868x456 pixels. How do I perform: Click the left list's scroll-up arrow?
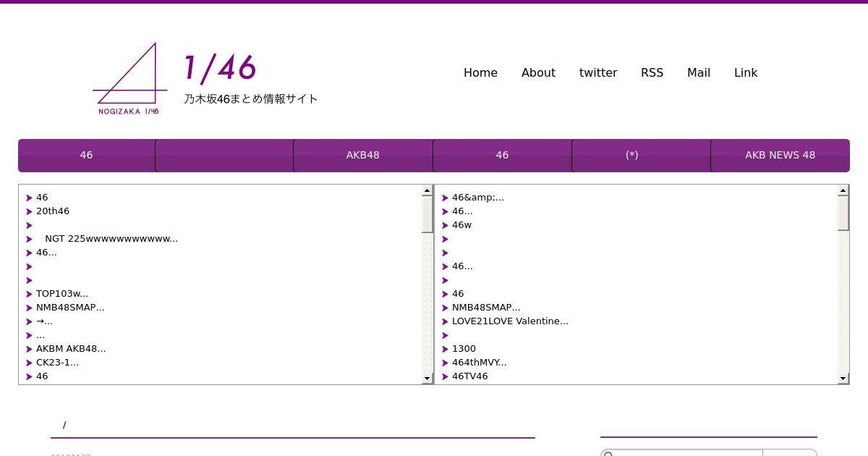pos(427,190)
